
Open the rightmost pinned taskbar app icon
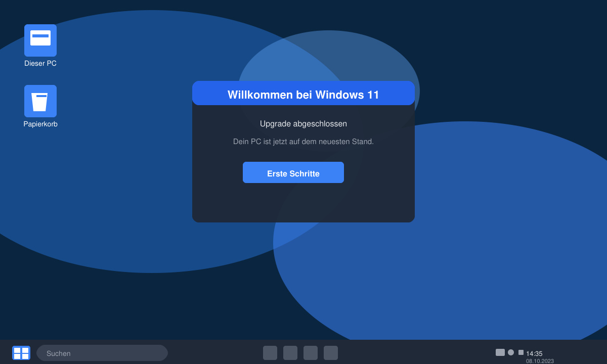331,353
